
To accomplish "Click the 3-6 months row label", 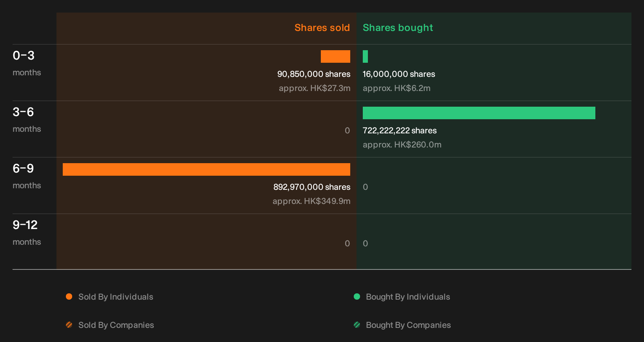I will pos(27,120).
